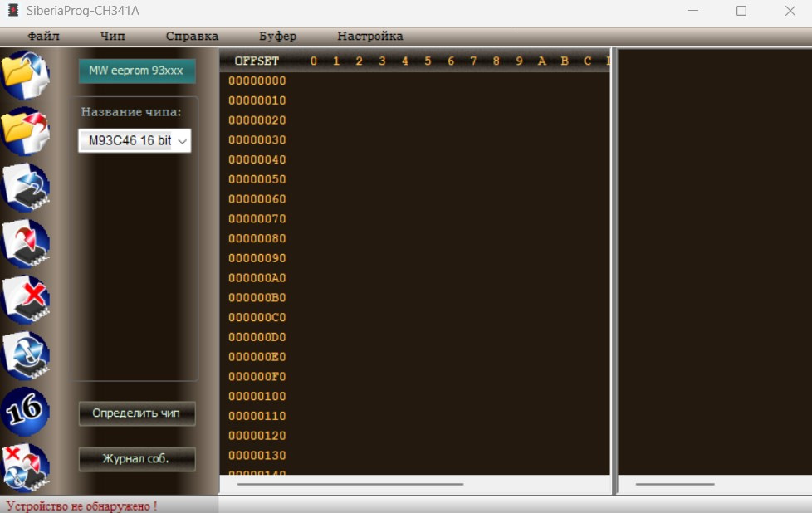Open the Справка menu

pyautogui.click(x=192, y=36)
